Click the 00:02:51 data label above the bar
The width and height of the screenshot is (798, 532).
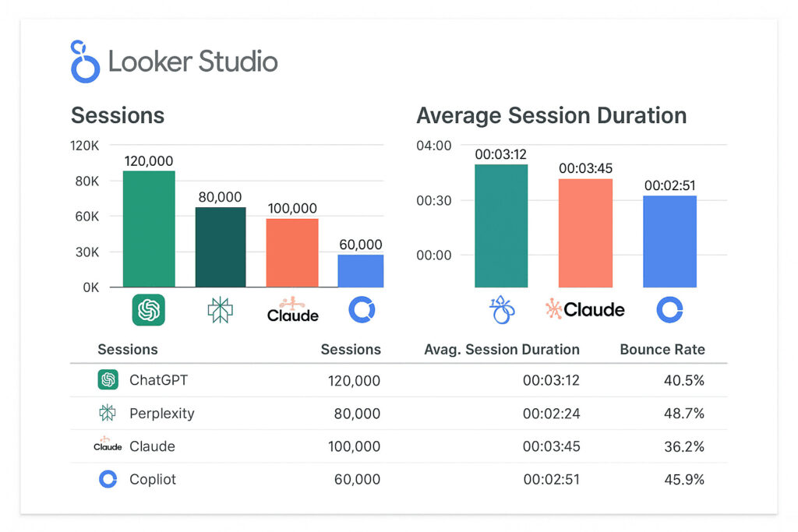coord(669,185)
